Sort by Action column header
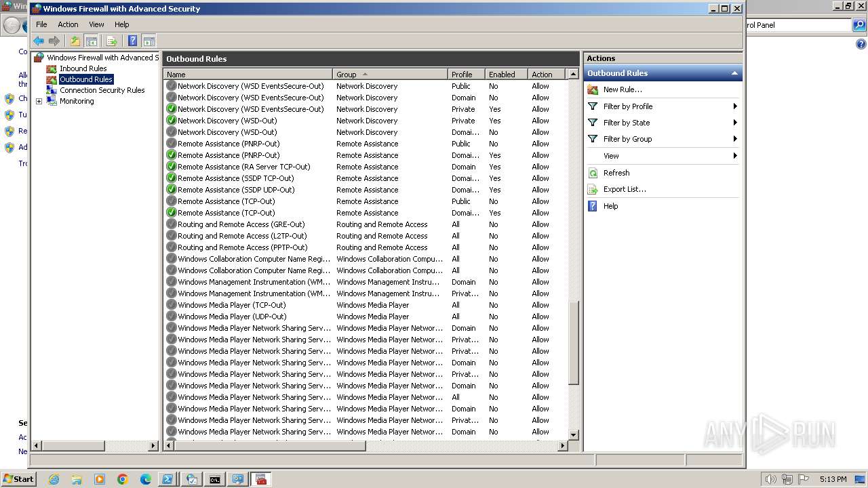Screen dimensions: 868x488 547,75
